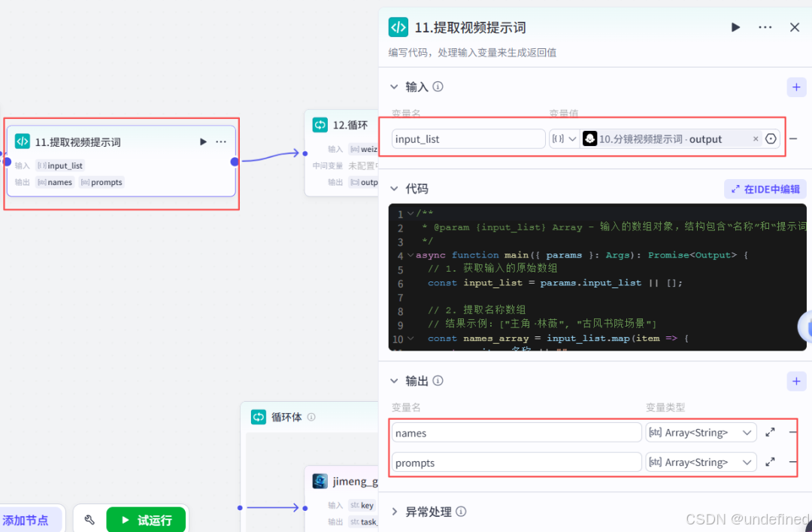Click the green 循环体 loop body icon

(259, 417)
